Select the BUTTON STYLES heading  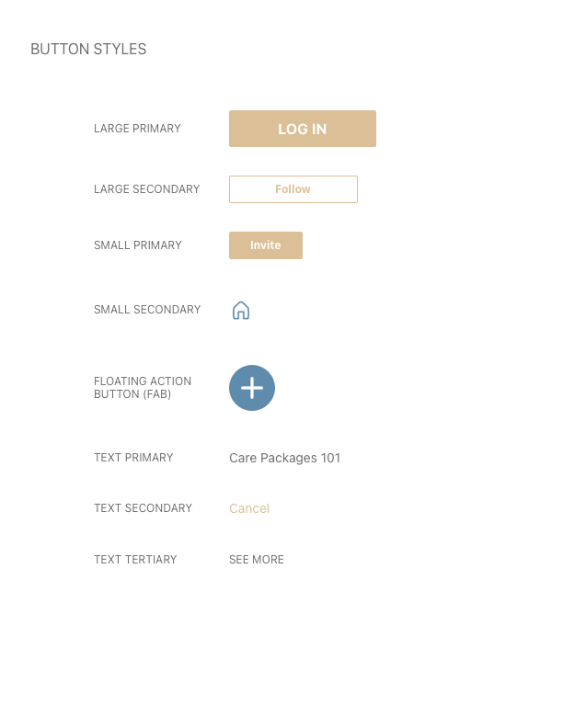88,49
